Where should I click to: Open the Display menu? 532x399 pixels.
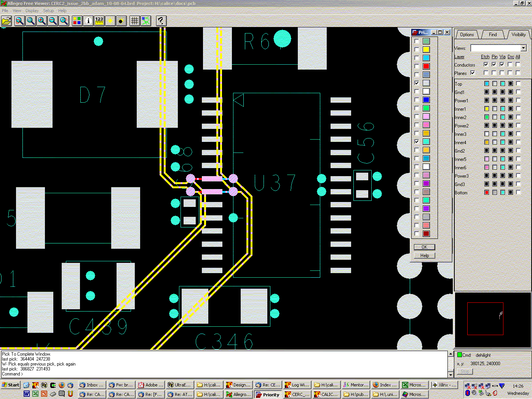[32, 11]
